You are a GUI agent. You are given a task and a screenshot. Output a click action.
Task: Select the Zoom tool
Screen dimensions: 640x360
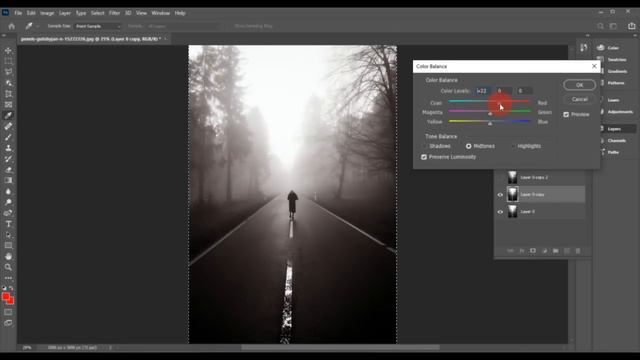(8, 267)
